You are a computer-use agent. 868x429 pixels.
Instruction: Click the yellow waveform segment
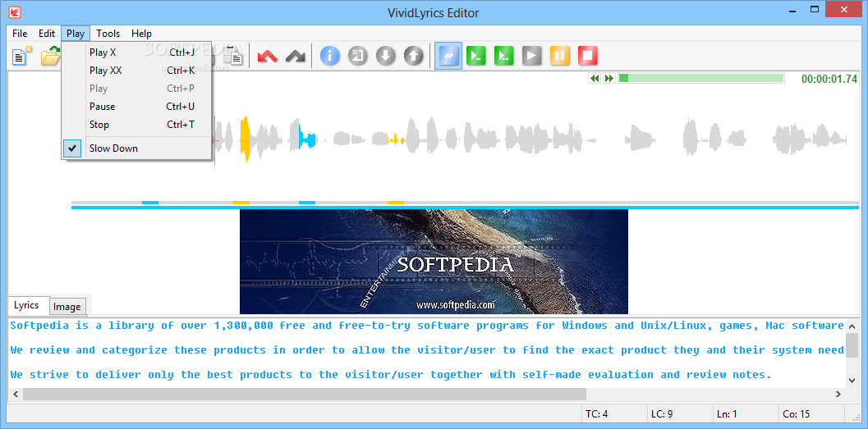pos(246,139)
